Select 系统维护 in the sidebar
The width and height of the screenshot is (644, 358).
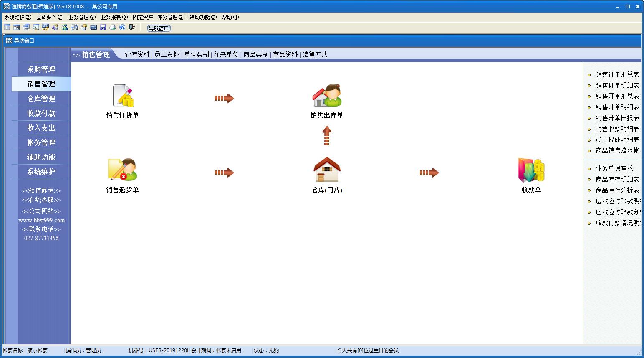pyautogui.click(x=41, y=172)
